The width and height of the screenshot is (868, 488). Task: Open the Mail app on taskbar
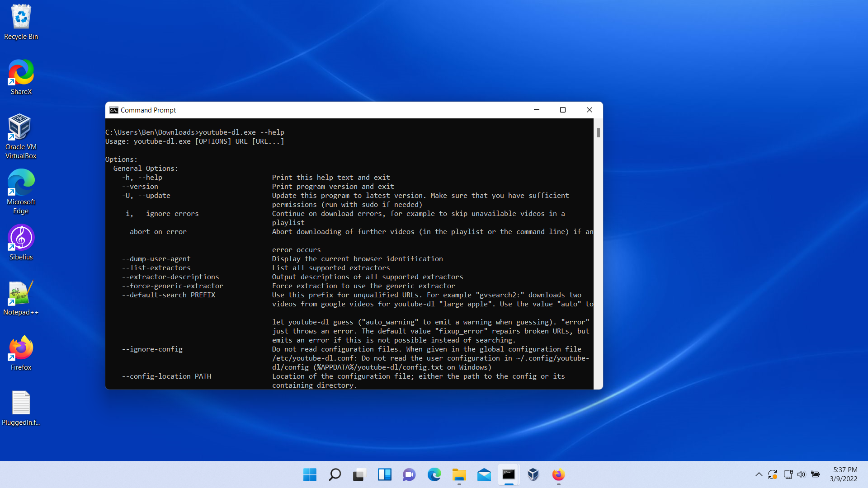[484, 474]
